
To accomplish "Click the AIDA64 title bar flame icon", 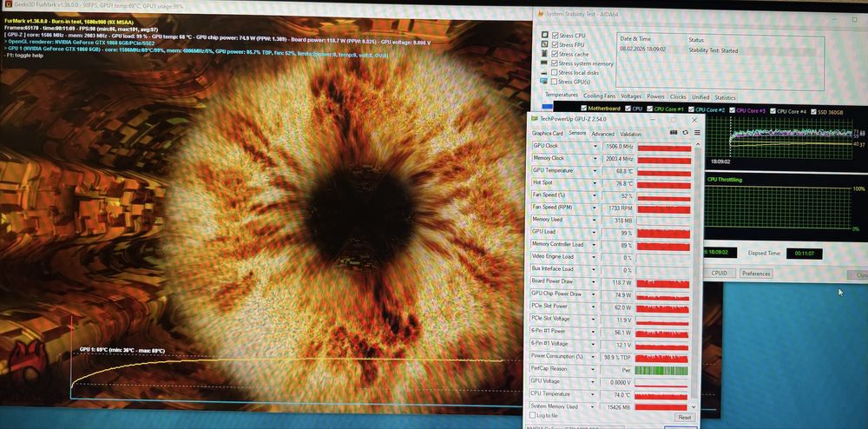I will coord(540,14).
